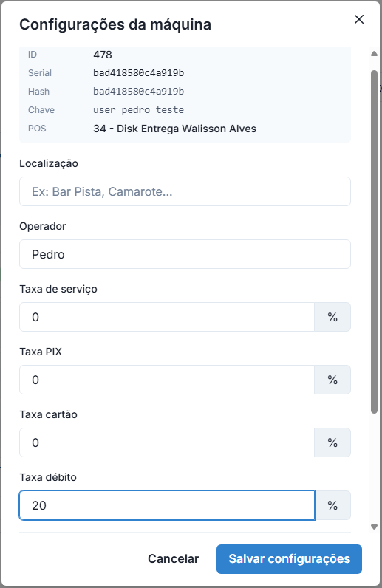The image size is (382, 588).
Task: Click the Chave value user pedro teste
Action: [138, 110]
